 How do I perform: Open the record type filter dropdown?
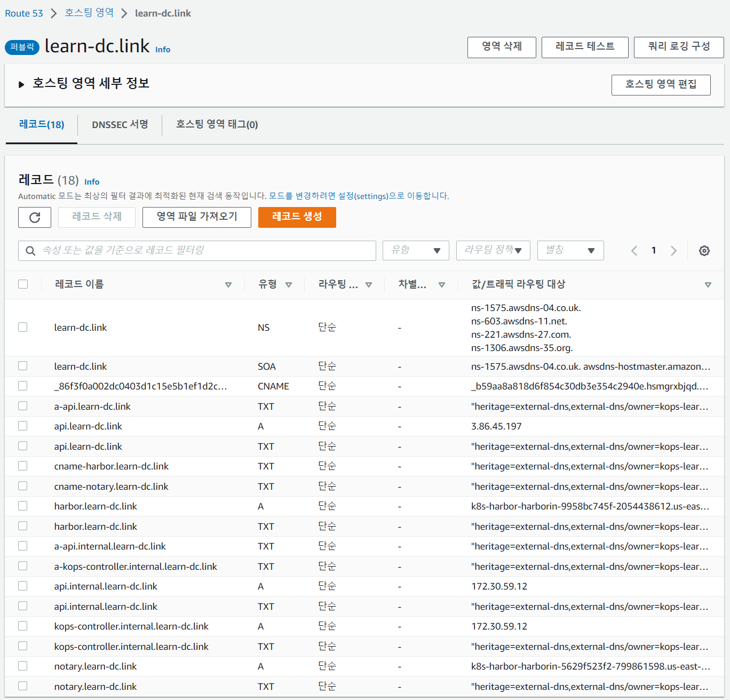(x=416, y=250)
